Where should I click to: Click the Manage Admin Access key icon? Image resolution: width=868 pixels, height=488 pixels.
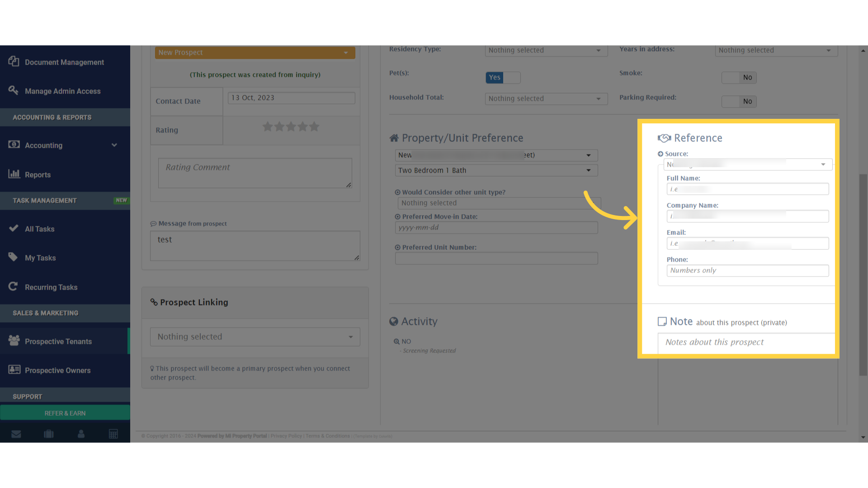point(14,90)
